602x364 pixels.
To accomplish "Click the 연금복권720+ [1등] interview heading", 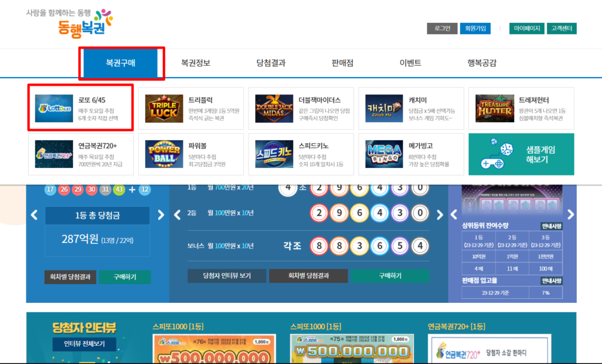I will (x=456, y=326).
